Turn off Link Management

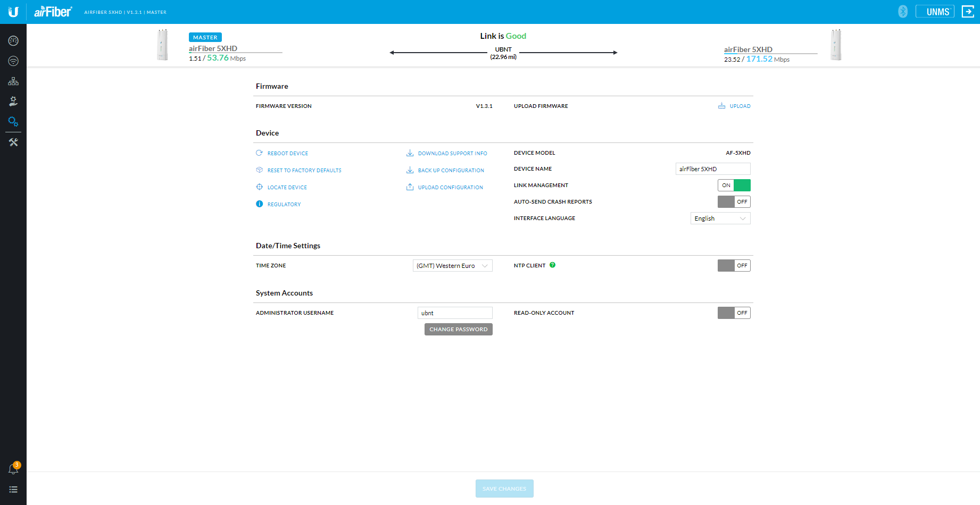pyautogui.click(x=734, y=185)
